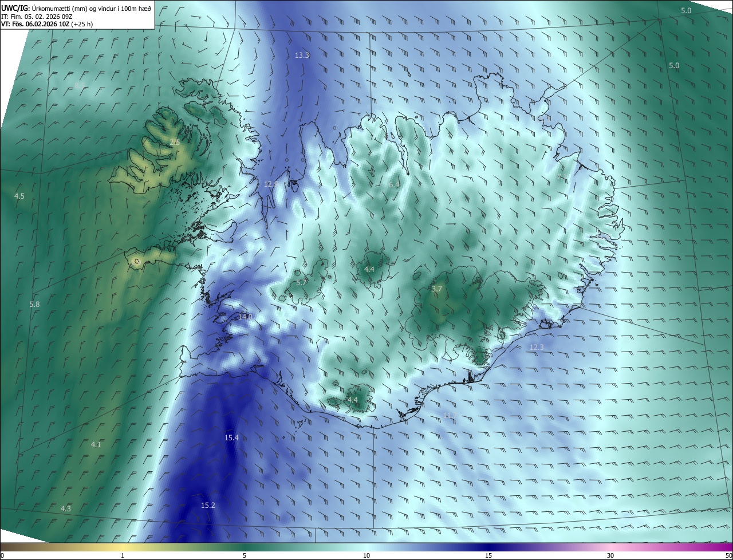
Task: Select the 11.7 value label
Action: tap(450, 415)
